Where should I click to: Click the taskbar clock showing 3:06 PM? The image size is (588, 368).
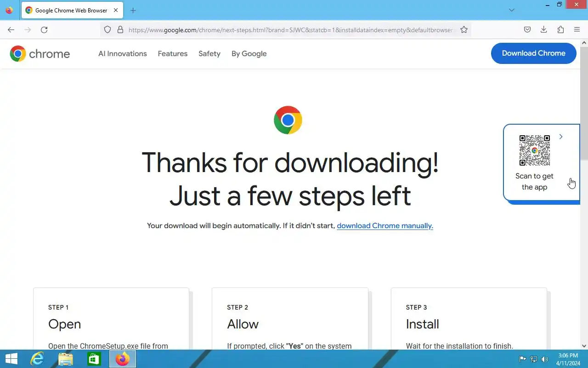click(x=568, y=359)
